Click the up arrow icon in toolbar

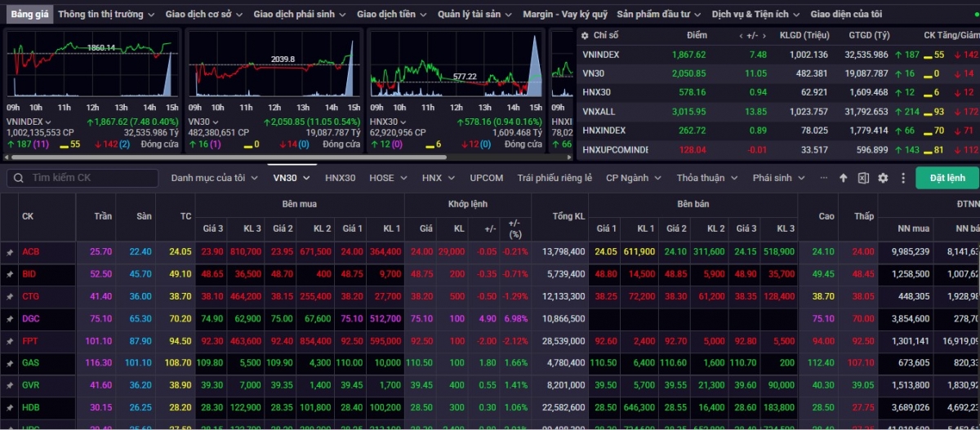pyautogui.click(x=844, y=178)
